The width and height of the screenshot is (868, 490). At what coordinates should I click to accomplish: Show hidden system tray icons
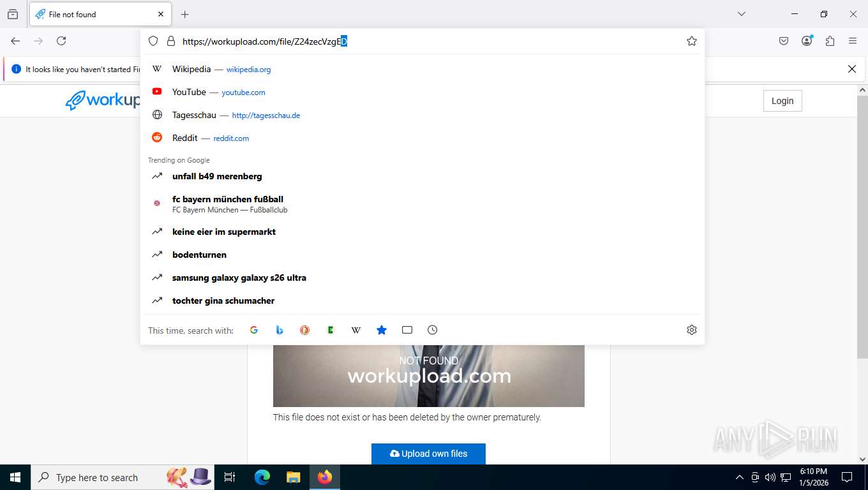[740, 477]
